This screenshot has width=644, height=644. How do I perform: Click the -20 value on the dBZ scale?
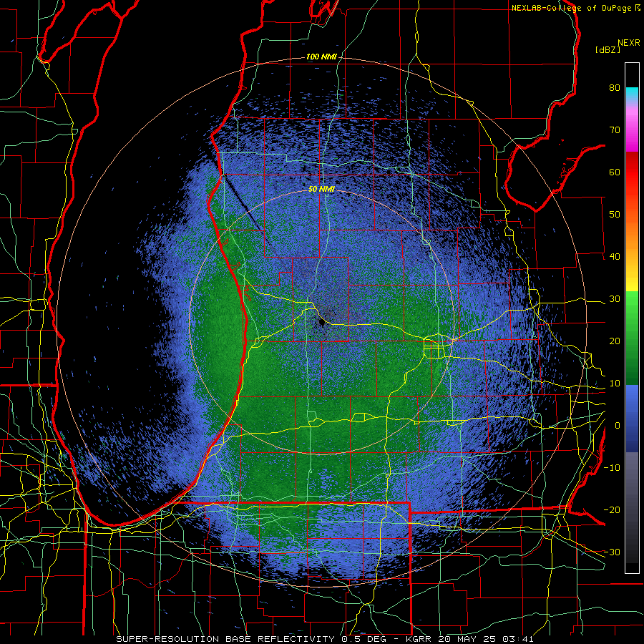click(612, 510)
